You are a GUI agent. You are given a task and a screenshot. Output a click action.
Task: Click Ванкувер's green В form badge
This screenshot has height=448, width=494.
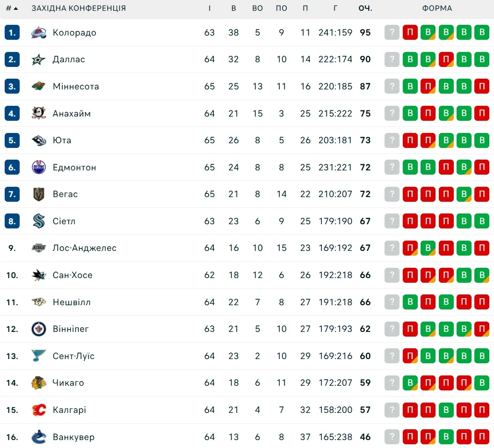pos(446,437)
